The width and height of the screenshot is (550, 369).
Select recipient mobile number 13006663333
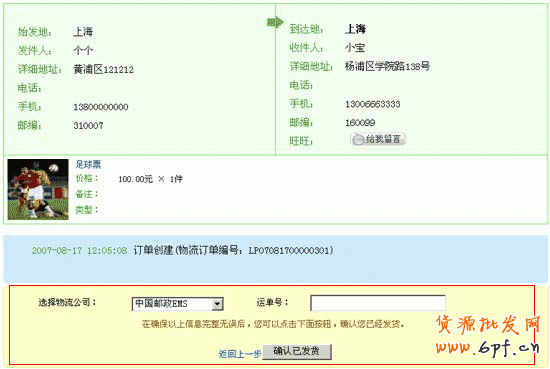373,104
